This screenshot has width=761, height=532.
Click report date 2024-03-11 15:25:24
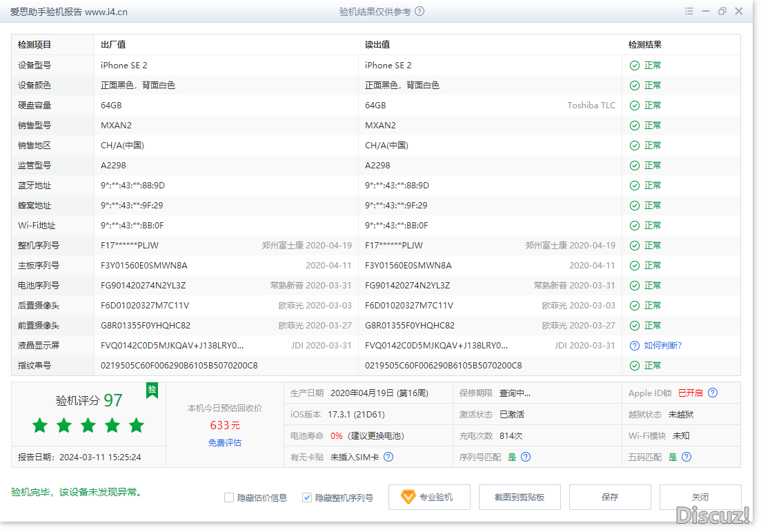click(100, 457)
